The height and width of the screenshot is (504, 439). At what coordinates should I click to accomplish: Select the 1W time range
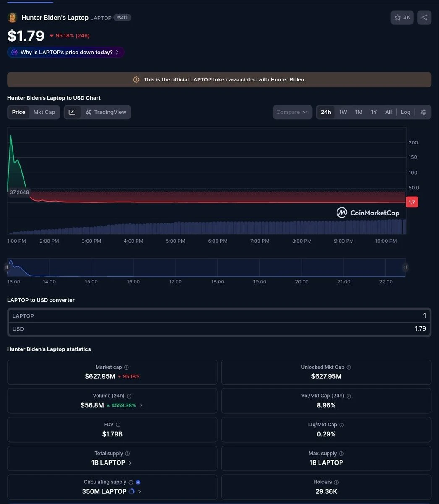click(343, 112)
